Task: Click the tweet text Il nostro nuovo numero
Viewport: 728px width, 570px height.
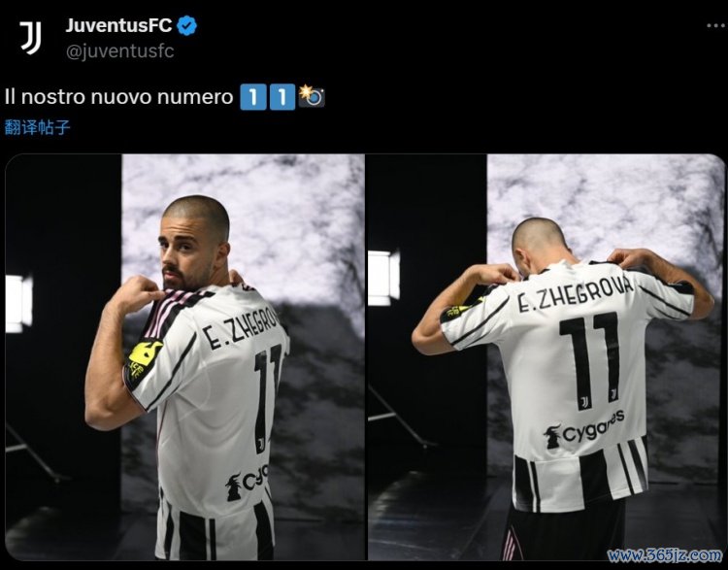Action: coord(118,97)
